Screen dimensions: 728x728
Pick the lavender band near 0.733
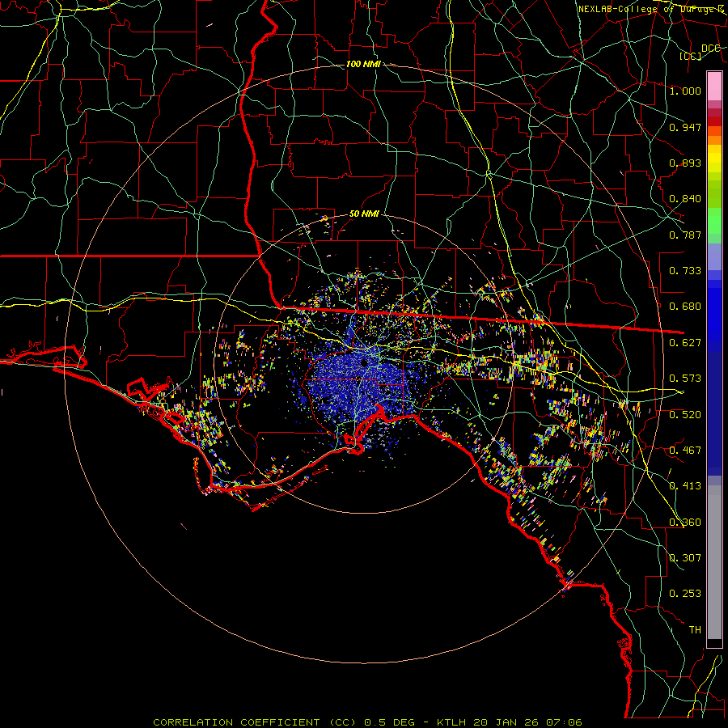point(714,256)
